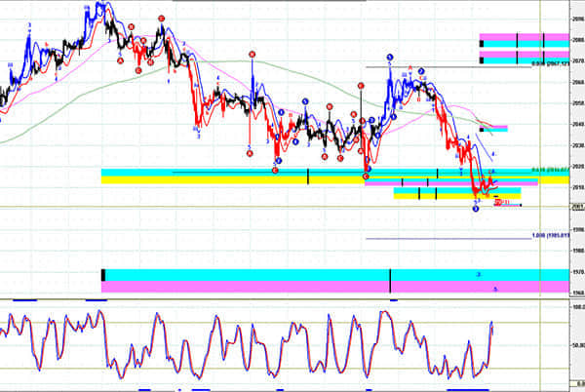Click the red circled marker atop the tall mid-chart spike

[252, 55]
